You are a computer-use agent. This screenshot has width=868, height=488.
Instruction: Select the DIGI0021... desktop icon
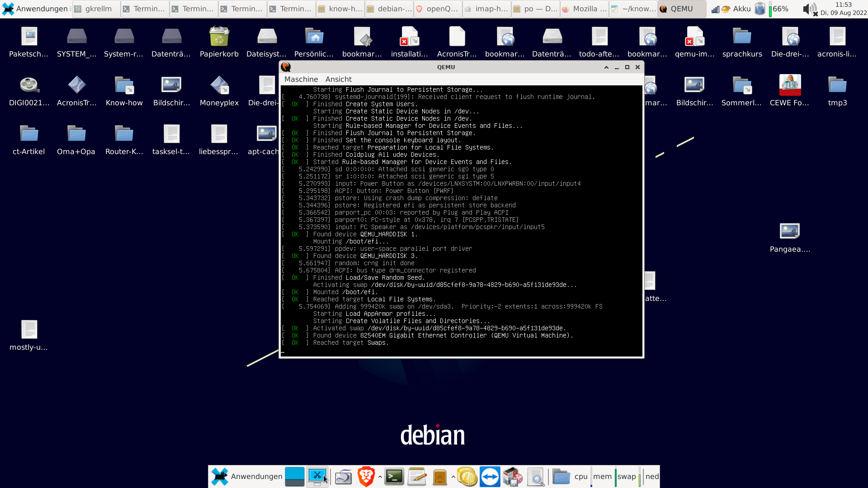pyautogui.click(x=29, y=91)
